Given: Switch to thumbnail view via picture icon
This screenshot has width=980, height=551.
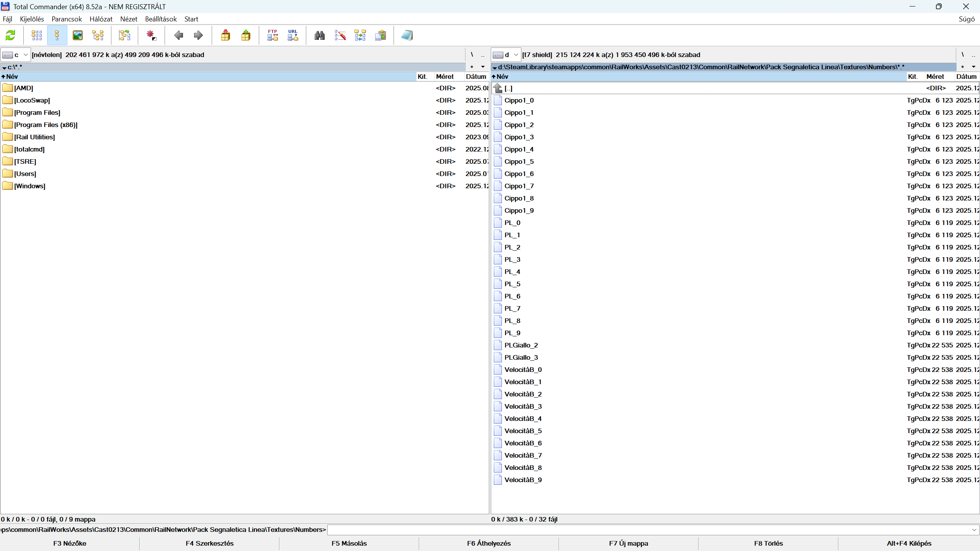Looking at the screenshot, I should [78, 36].
